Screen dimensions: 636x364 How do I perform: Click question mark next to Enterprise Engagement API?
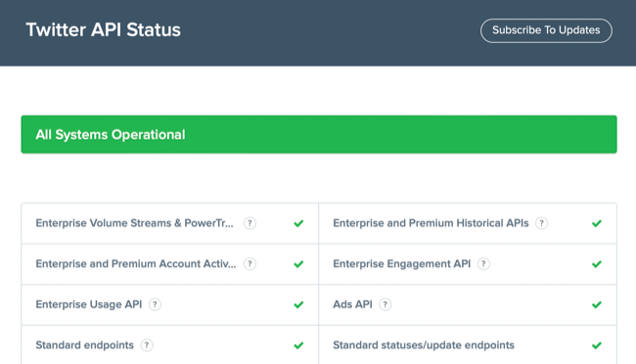(483, 264)
